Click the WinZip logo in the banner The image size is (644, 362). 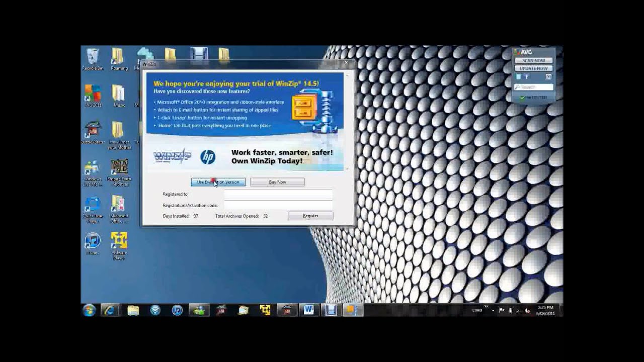(172, 156)
